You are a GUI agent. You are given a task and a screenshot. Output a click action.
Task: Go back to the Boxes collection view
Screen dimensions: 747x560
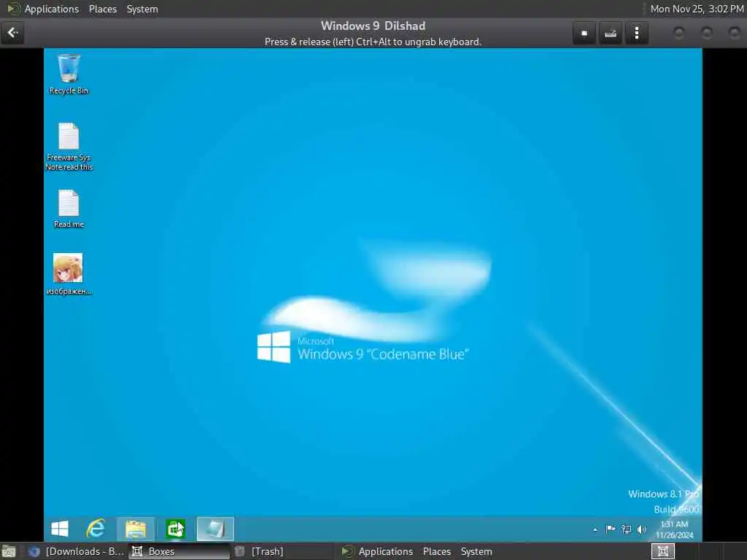[12, 33]
